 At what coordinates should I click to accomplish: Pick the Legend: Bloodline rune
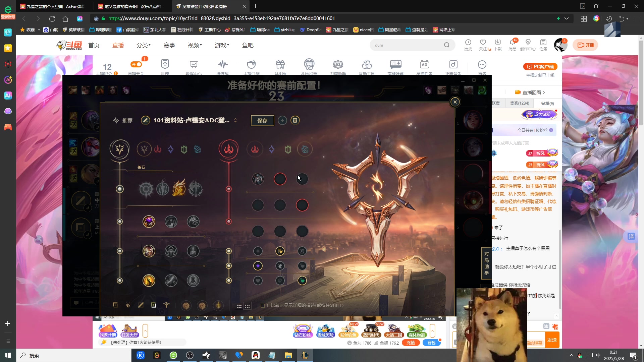point(193,251)
